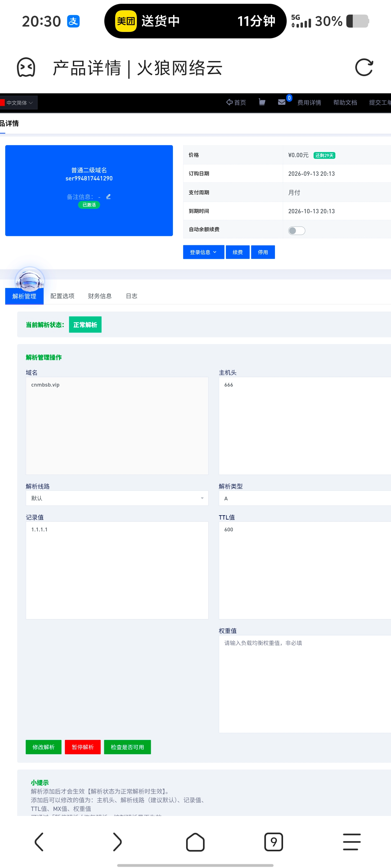Reload the page with the refresh icon
Screen dimensions: 391x868
point(364,67)
